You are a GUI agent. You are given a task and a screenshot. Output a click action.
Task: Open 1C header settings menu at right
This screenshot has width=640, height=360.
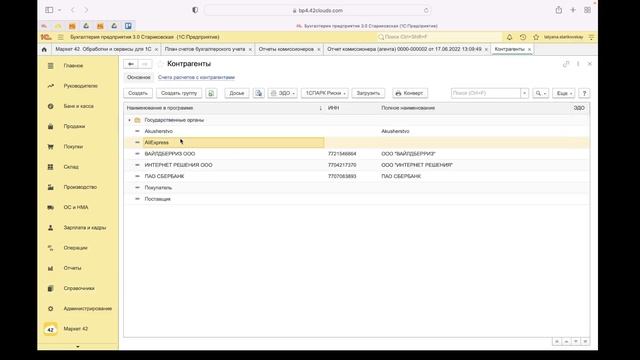click(x=591, y=37)
